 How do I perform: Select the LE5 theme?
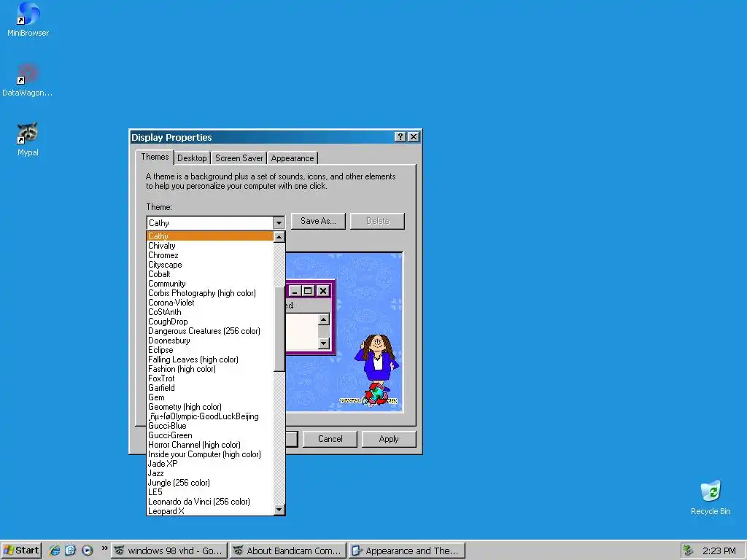(210, 492)
